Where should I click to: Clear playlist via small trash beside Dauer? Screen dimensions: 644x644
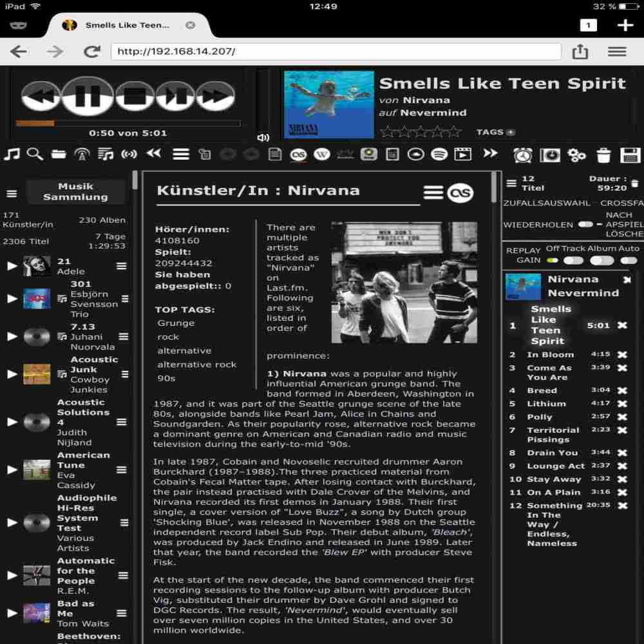[x=634, y=183]
